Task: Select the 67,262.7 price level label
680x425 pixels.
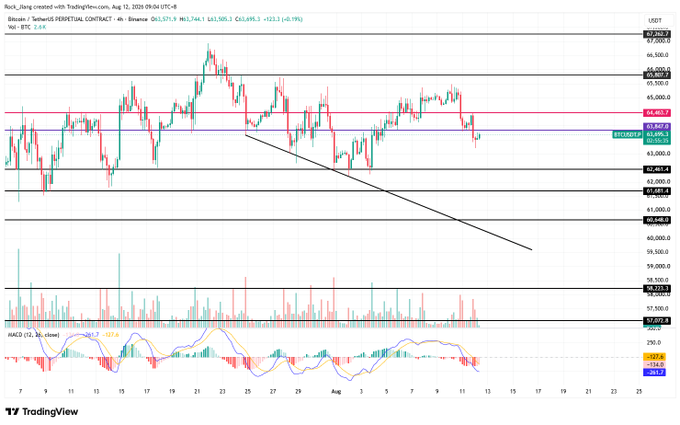Action: 657,34
